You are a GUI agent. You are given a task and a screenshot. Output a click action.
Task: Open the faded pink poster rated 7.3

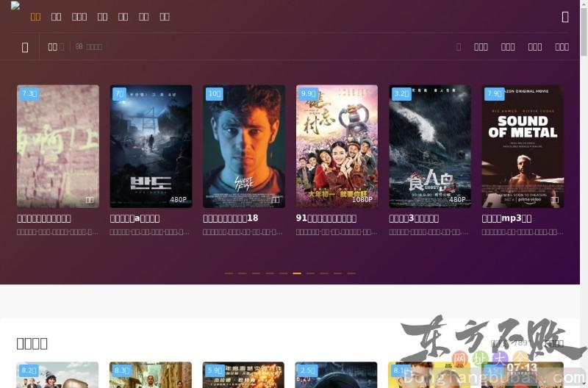58,146
